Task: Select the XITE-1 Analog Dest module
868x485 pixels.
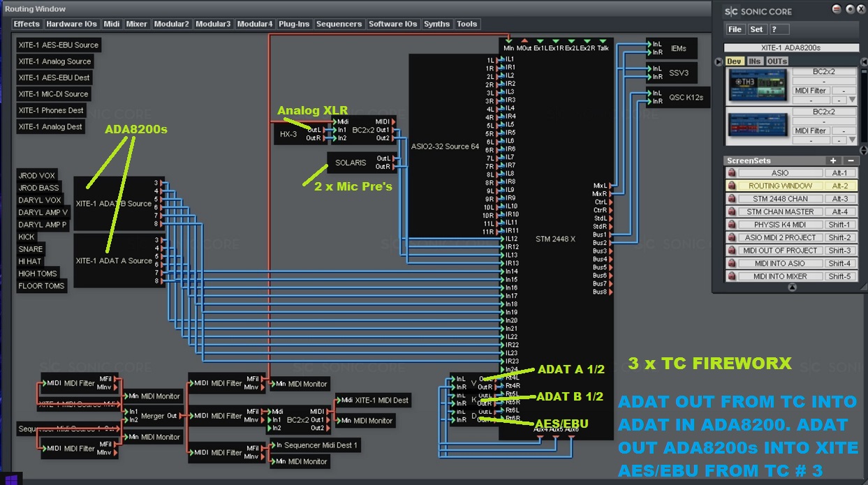Action: pyautogui.click(x=51, y=126)
